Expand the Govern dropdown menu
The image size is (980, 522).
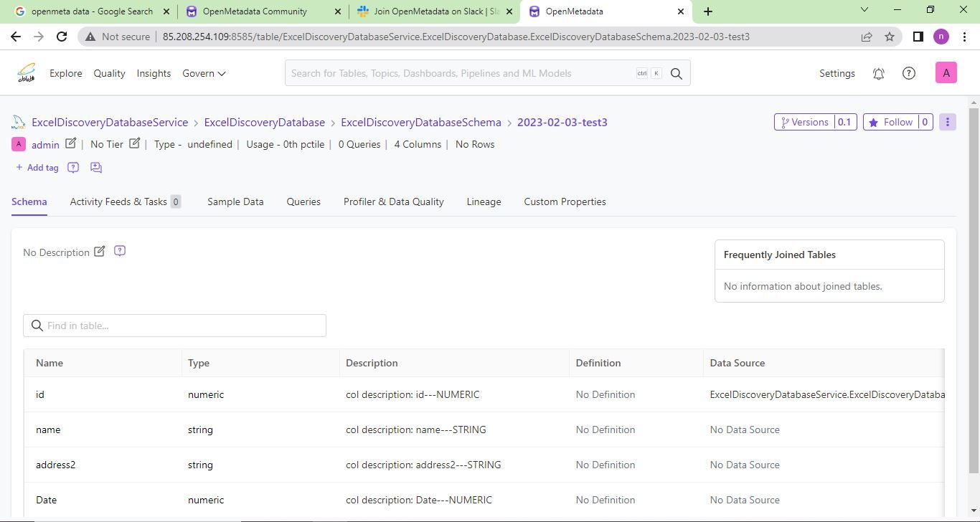click(204, 73)
